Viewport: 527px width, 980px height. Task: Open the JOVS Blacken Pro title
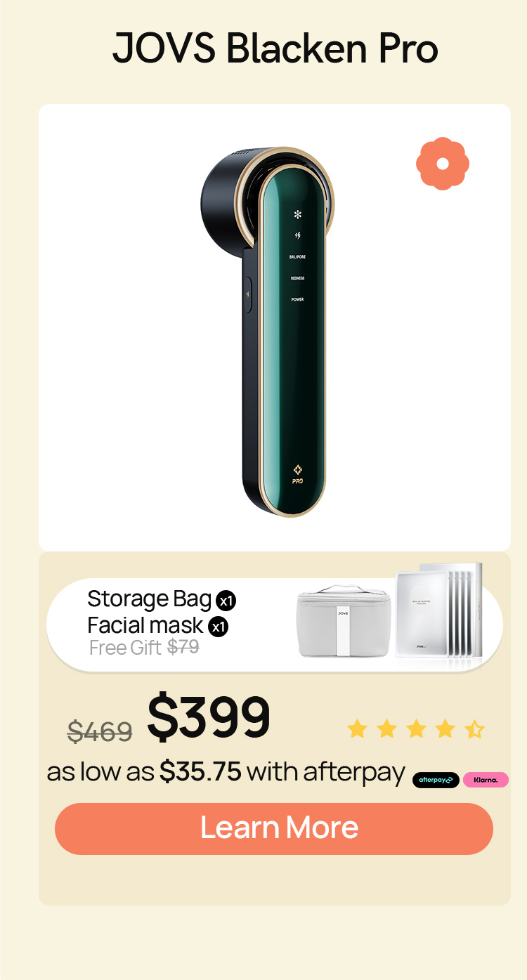275,49
